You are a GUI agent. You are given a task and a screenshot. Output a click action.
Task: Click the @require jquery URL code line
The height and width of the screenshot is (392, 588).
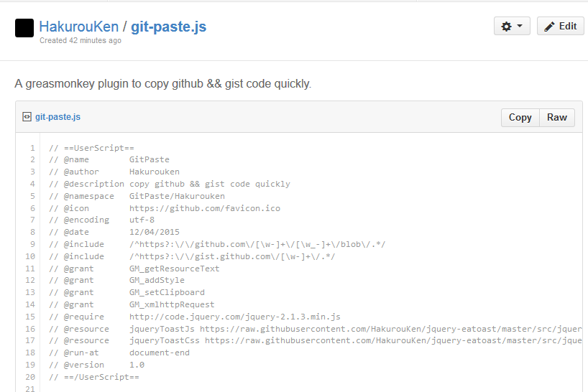(234, 317)
